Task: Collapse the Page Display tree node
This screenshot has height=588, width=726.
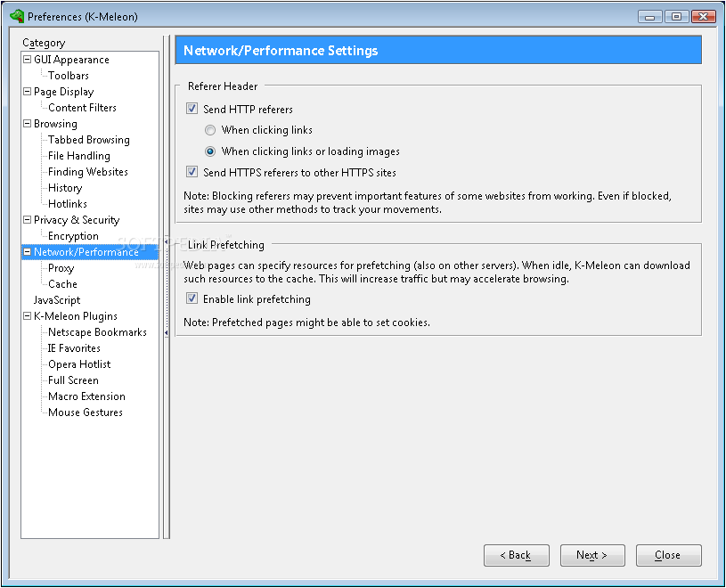Action: coord(28,92)
